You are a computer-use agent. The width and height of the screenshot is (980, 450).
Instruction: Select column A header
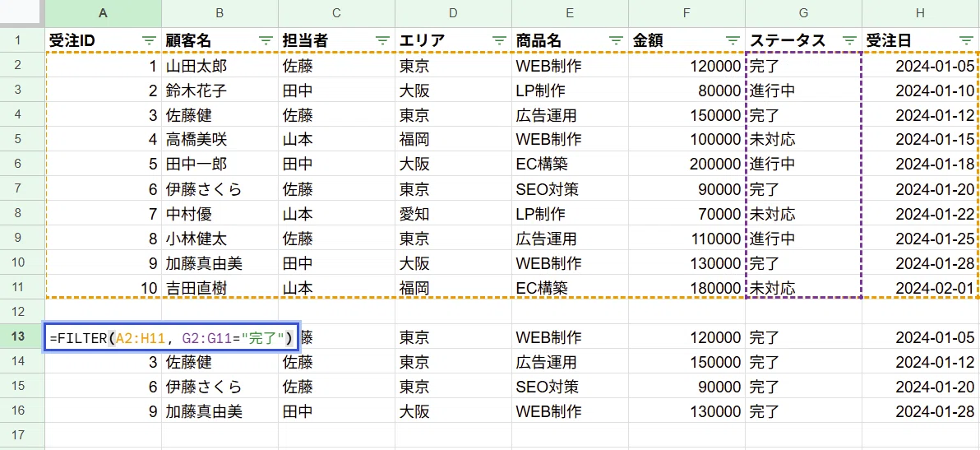coord(103,13)
